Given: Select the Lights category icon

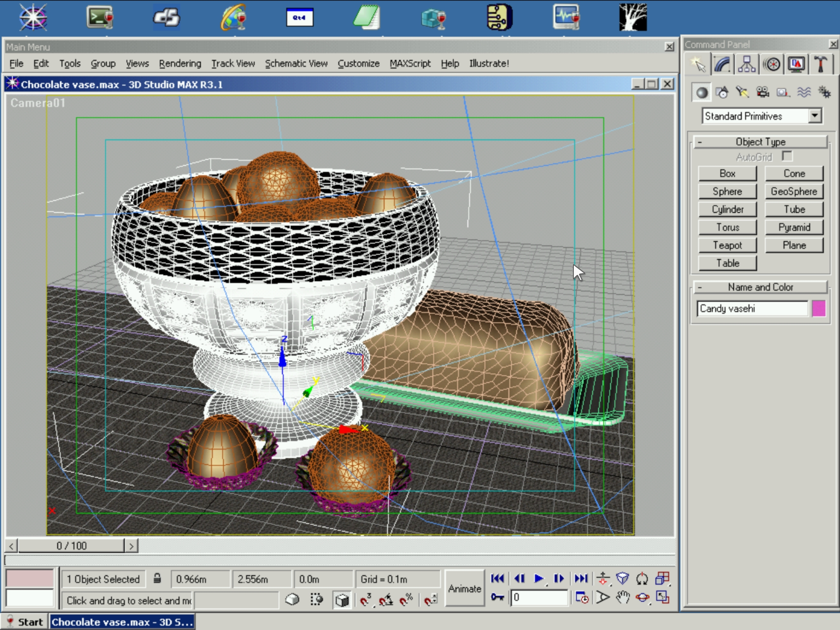Looking at the screenshot, I should pyautogui.click(x=742, y=92).
